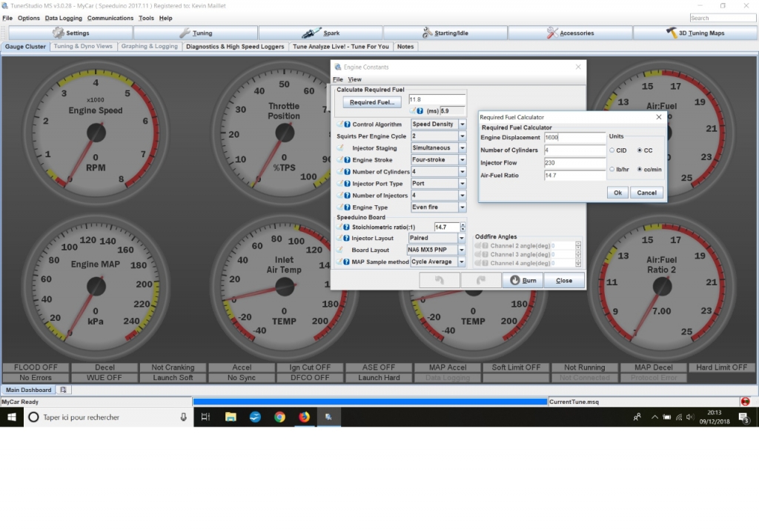Click the Engine Speed RPM gauge
The image size is (759, 532).
tap(96, 133)
